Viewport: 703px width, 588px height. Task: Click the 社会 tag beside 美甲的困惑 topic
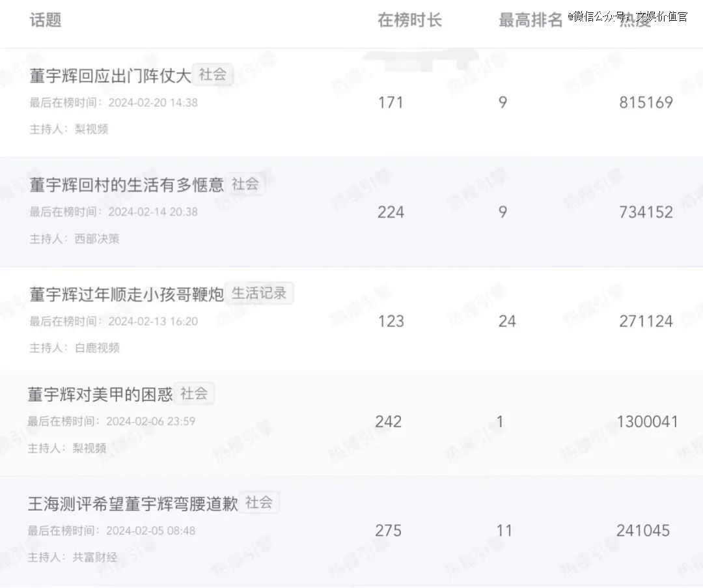(x=194, y=393)
